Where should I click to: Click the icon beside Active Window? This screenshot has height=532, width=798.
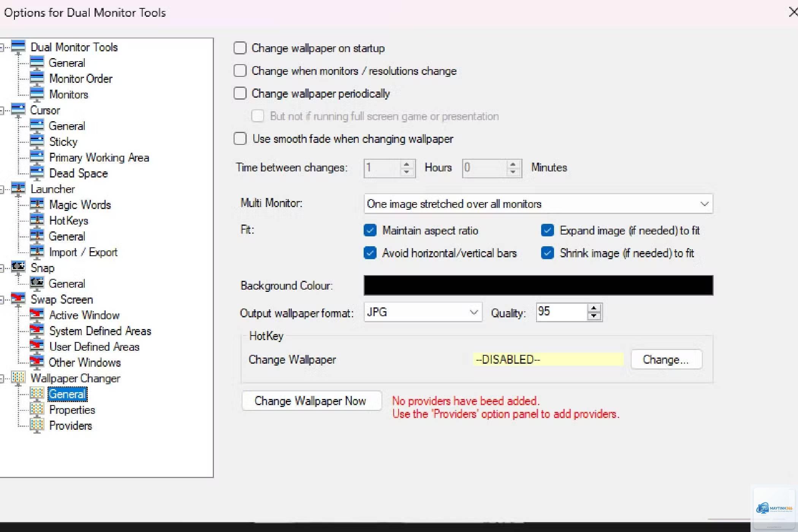tap(37, 315)
